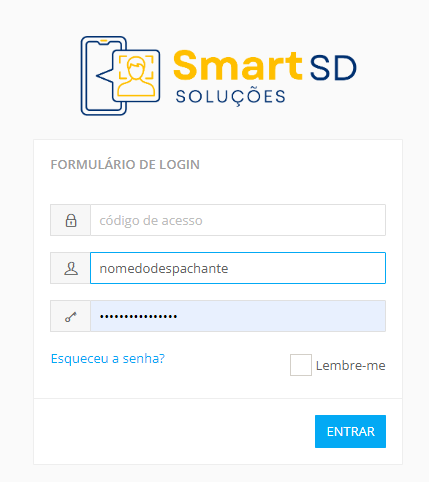Click the Lembre-me label text
This screenshot has width=429, height=482.
[351, 366]
